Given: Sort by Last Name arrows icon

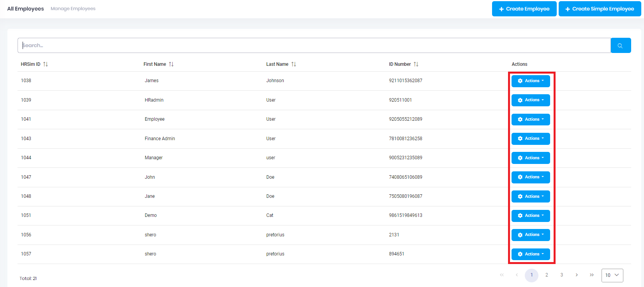Looking at the screenshot, I should pos(294,64).
